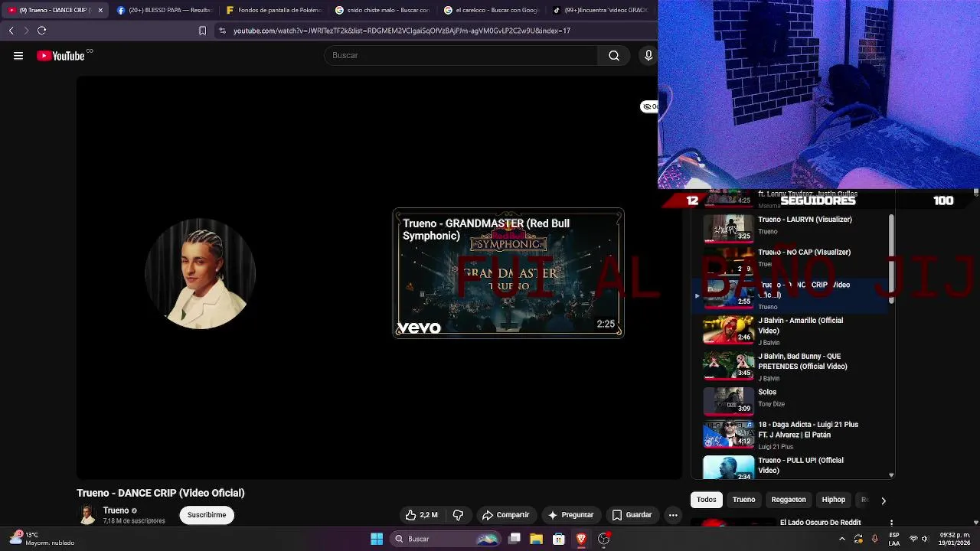980x551 pixels.
Task: Open the YouTube hamburger guide menu
Action: 18,56
